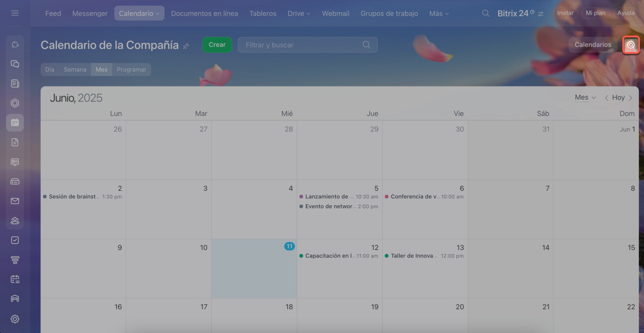Focus the Filtrar y buscar field
This screenshot has height=333, width=644.
coord(307,45)
